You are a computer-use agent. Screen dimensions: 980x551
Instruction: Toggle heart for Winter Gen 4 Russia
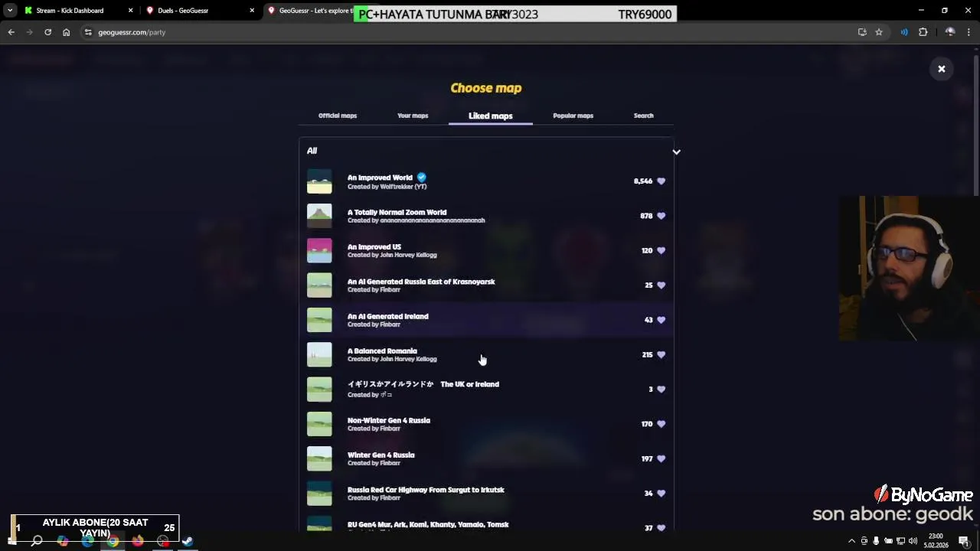[661, 458]
